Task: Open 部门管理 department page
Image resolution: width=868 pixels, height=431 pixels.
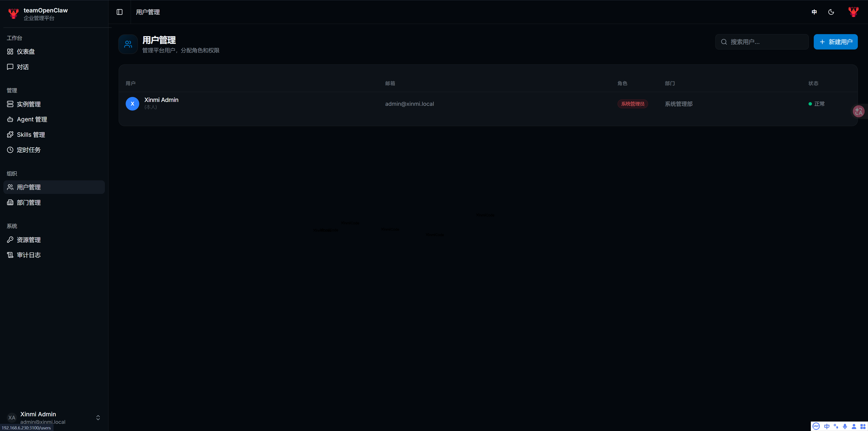Action: pyautogui.click(x=29, y=203)
